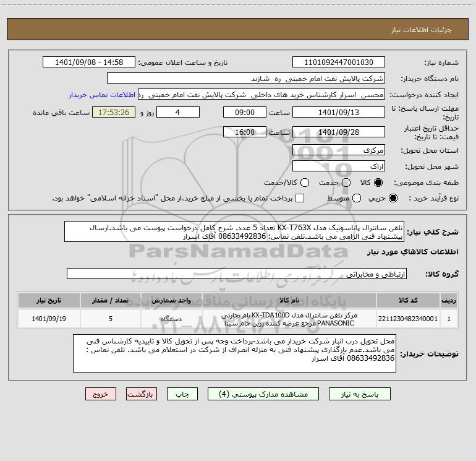Click the تعداد / مقدار column header
The image size is (476, 461).
coord(111,301)
